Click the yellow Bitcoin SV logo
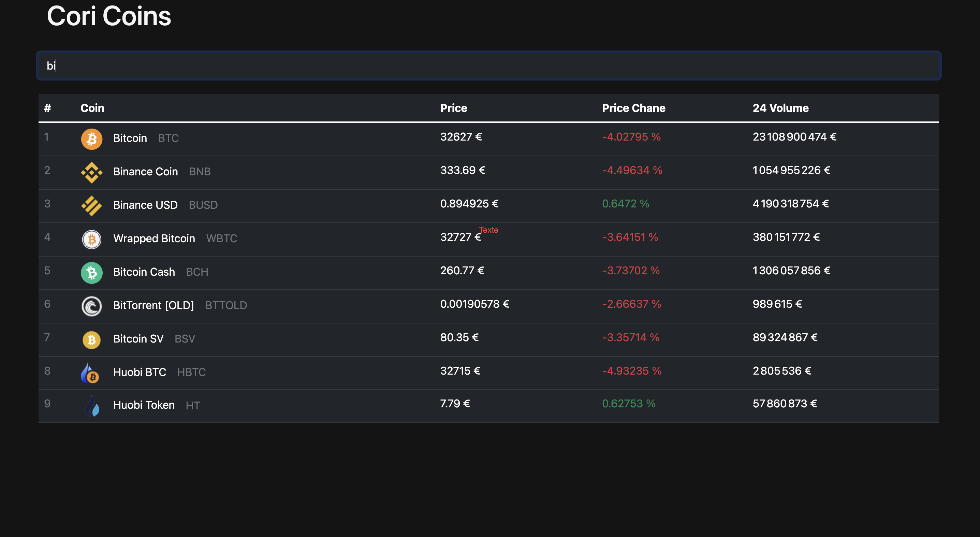The image size is (980, 537). (92, 339)
